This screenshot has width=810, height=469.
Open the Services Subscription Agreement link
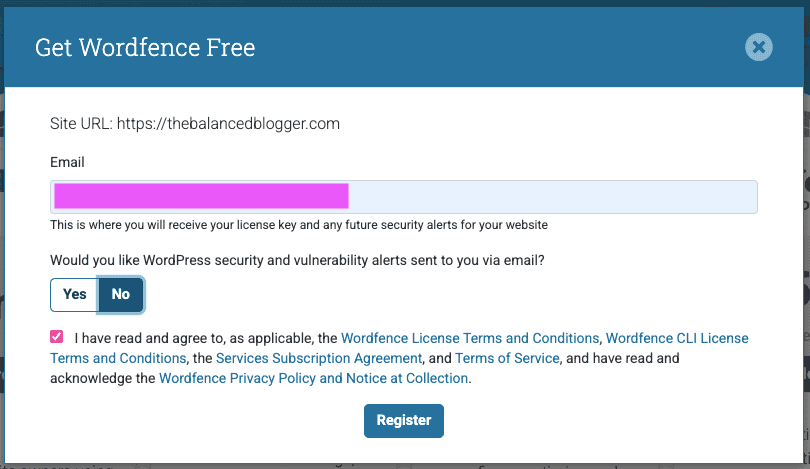click(319, 358)
